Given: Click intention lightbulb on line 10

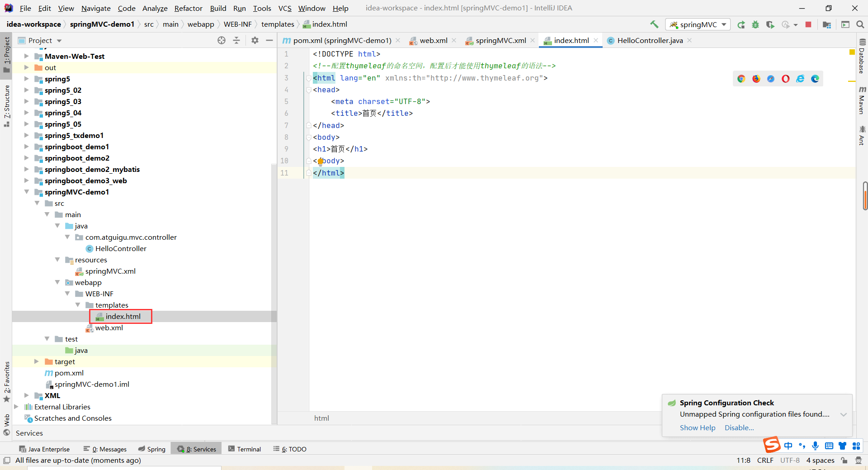Looking at the screenshot, I should [321, 161].
